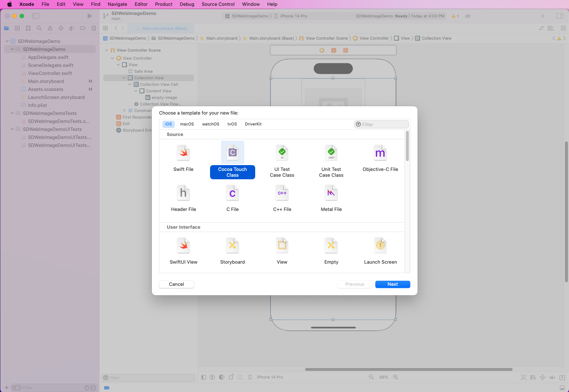Select the Swift File template
Screen dimensions: 569x392
(183, 158)
